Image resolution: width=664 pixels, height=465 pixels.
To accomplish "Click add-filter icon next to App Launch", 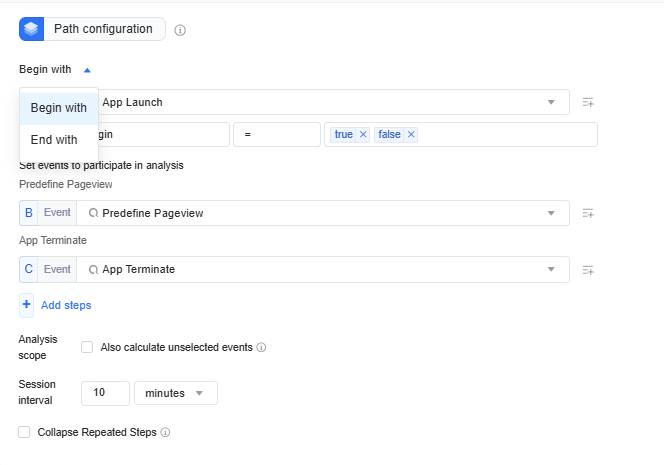I will pyautogui.click(x=588, y=102).
